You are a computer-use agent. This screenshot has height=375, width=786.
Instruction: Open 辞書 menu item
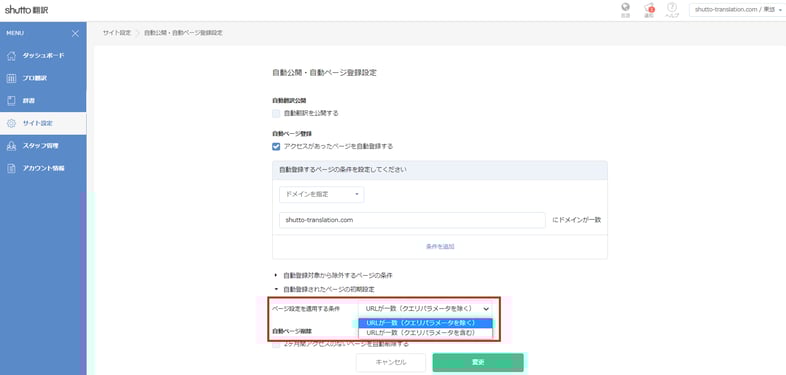pos(43,101)
